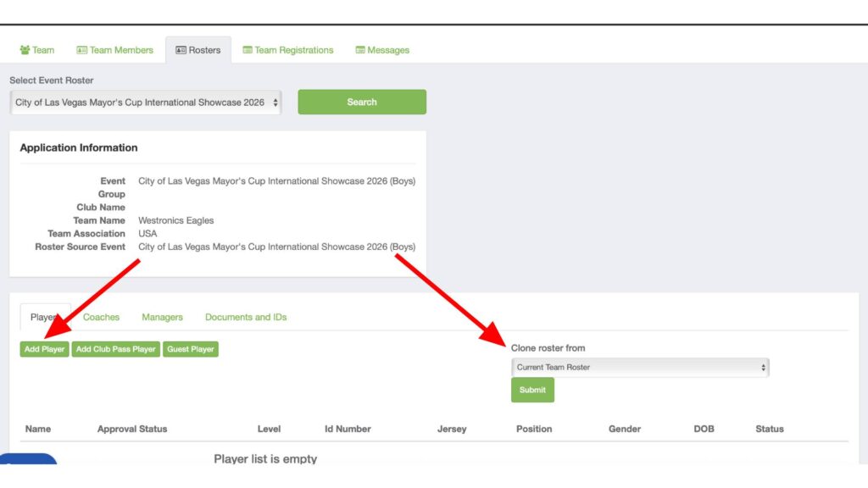Open the Team Members tab

pos(121,50)
